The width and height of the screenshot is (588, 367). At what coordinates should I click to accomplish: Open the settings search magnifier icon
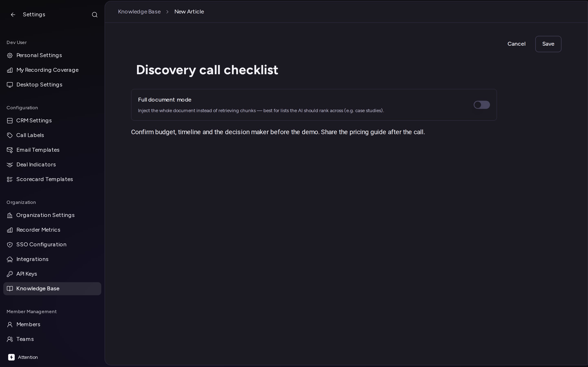point(95,15)
